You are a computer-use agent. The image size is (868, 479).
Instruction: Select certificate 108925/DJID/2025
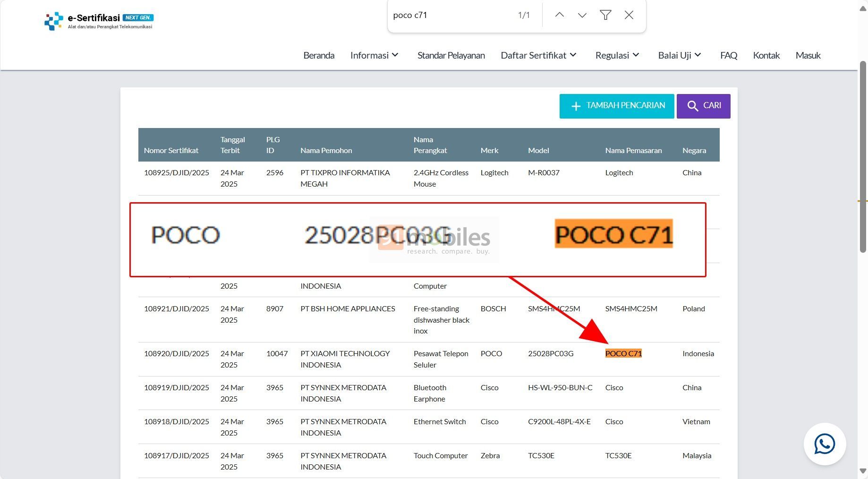176,172
